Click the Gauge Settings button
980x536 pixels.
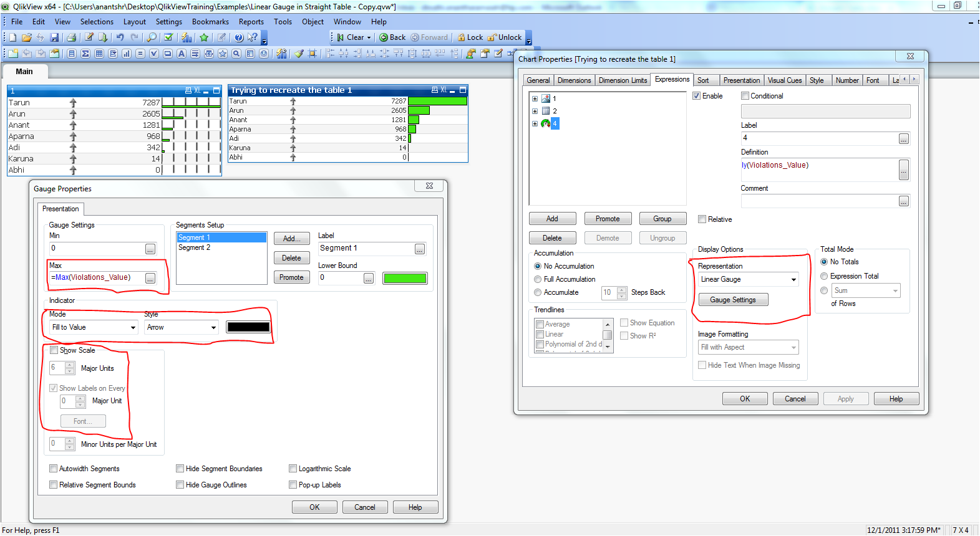(x=733, y=300)
